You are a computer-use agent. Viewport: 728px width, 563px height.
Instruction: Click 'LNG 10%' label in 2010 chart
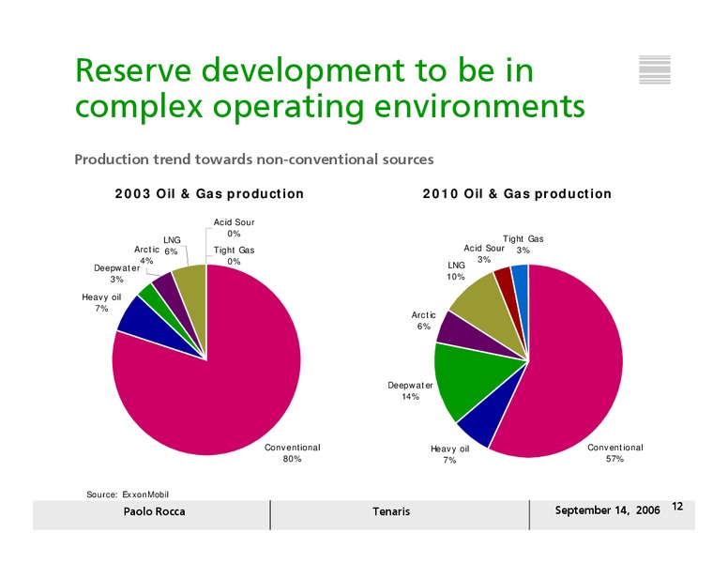[456, 271]
